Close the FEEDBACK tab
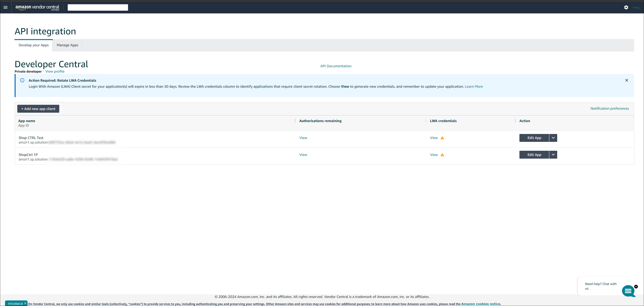Image resolution: width=644 pixels, height=306 pixels. coord(25,303)
